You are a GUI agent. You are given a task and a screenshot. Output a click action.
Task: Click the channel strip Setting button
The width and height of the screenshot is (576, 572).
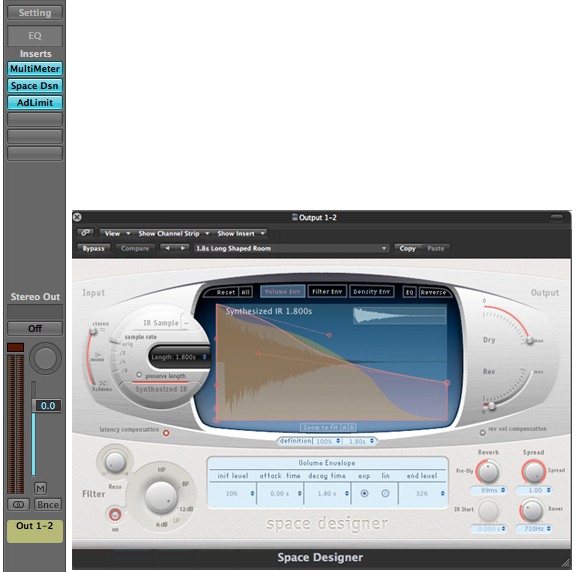click(35, 13)
